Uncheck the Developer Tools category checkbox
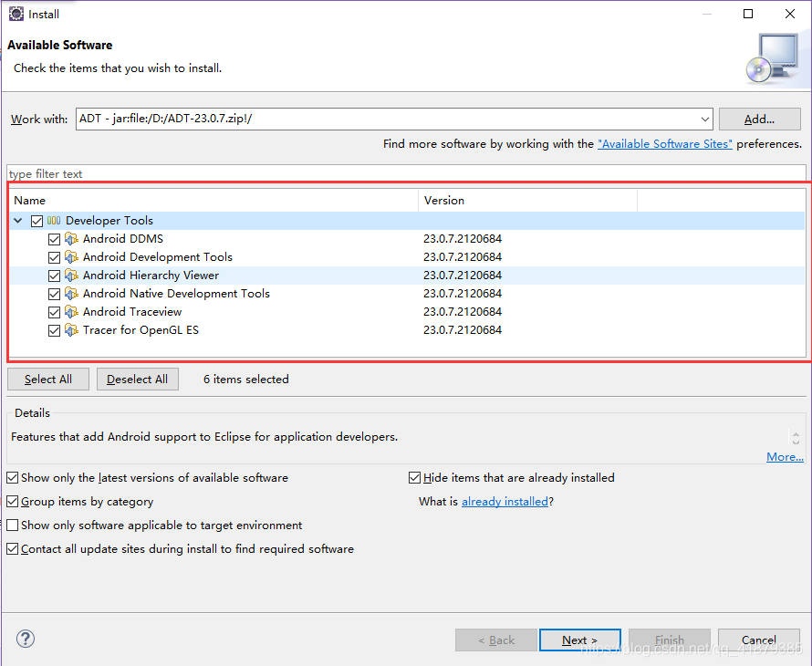Viewport: 812px width, 666px height. click(36, 221)
